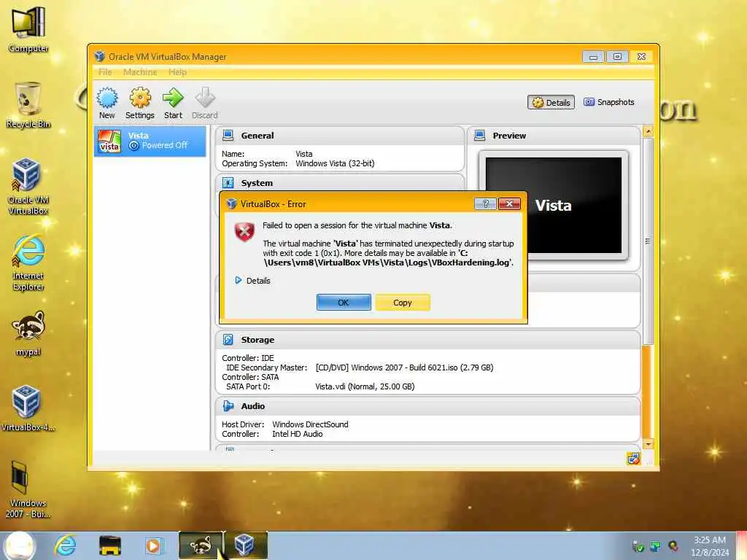Maximize the VirtualBox Manager window

click(x=617, y=57)
